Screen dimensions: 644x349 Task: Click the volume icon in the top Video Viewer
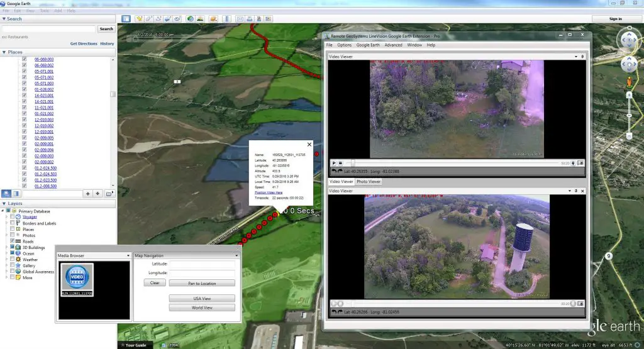pos(573,163)
